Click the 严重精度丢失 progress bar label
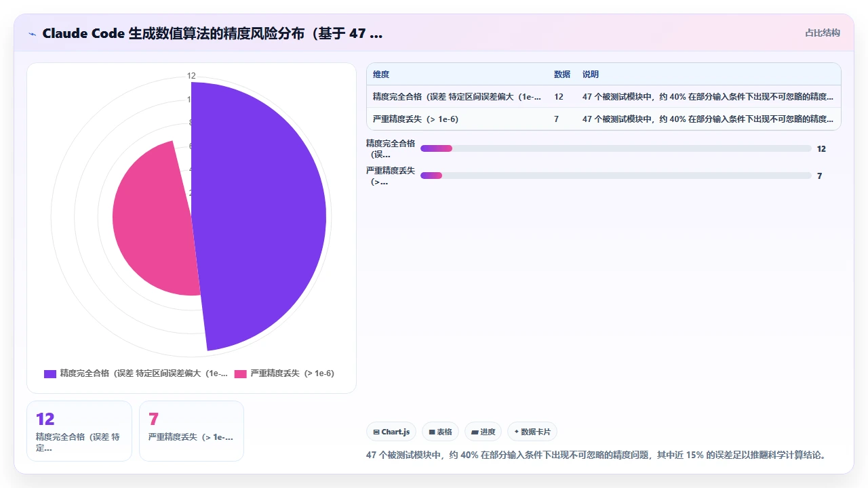 [390, 176]
